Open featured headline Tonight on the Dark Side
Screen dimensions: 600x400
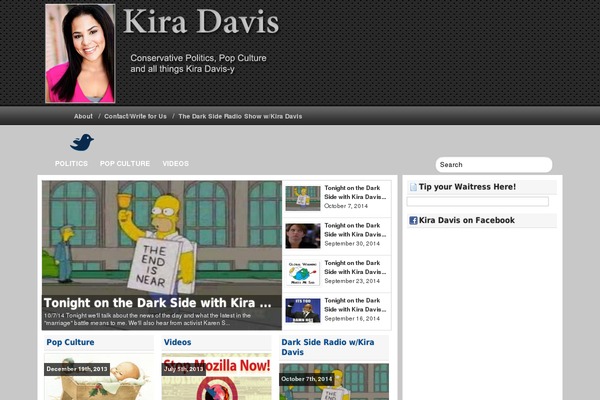pos(158,303)
